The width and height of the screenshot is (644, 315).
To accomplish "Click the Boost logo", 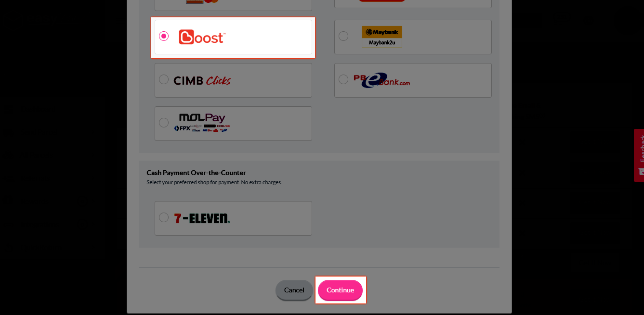I will pos(202,37).
